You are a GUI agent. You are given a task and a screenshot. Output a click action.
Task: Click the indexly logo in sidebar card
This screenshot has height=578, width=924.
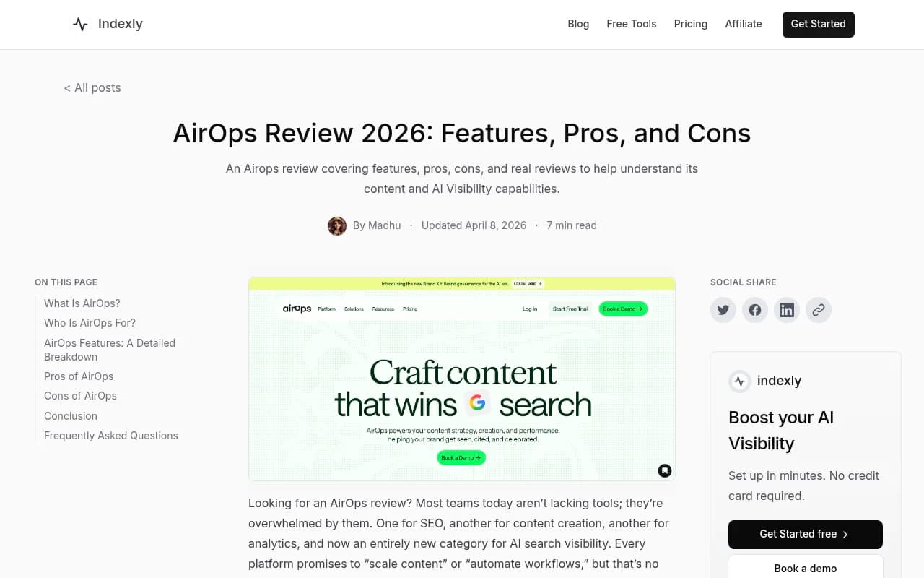click(739, 381)
